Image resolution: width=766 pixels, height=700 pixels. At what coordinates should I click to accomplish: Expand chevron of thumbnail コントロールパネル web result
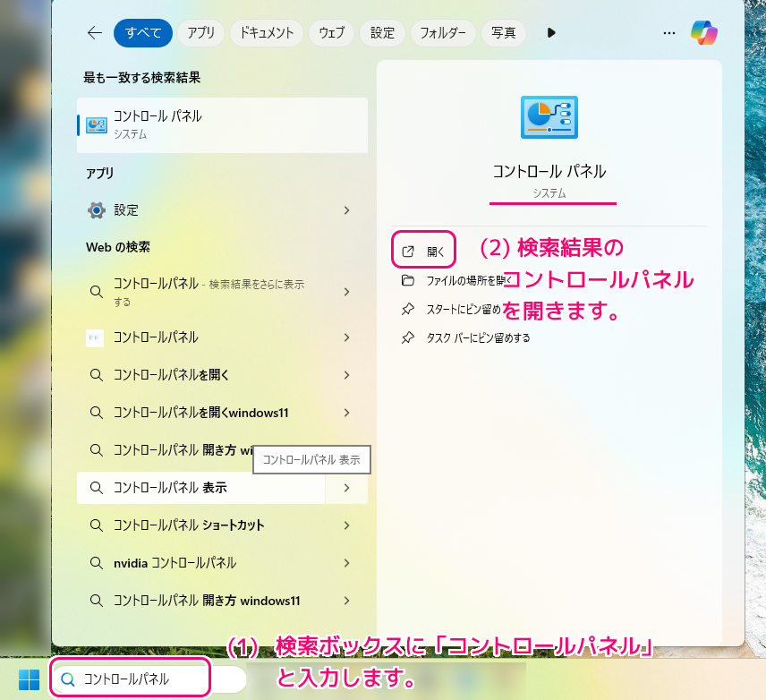coord(346,337)
